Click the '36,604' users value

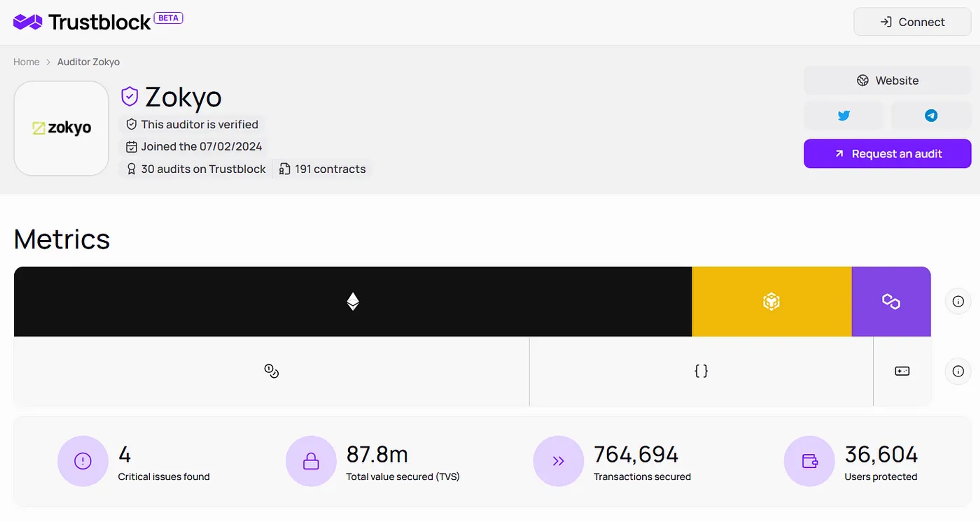coord(881,454)
